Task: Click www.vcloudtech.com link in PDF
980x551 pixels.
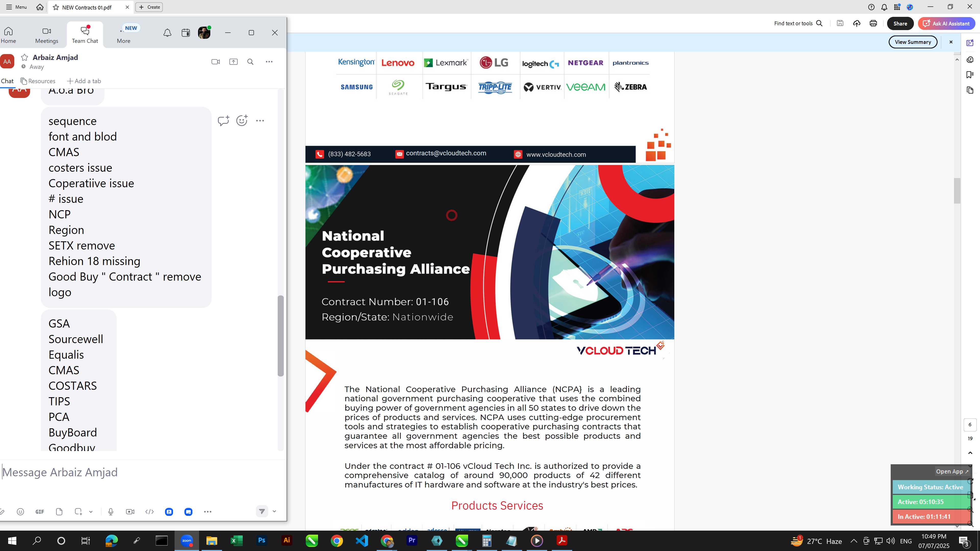Action: 556,154
